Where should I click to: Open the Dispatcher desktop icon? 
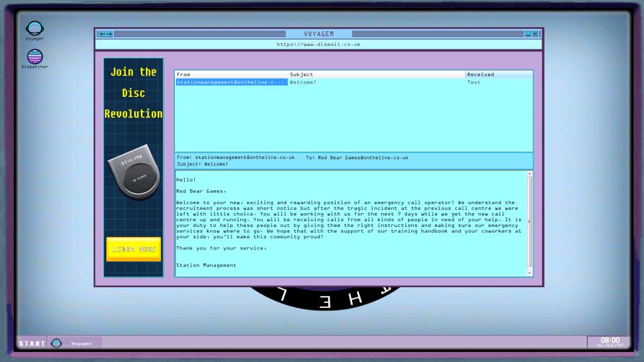pyautogui.click(x=35, y=58)
